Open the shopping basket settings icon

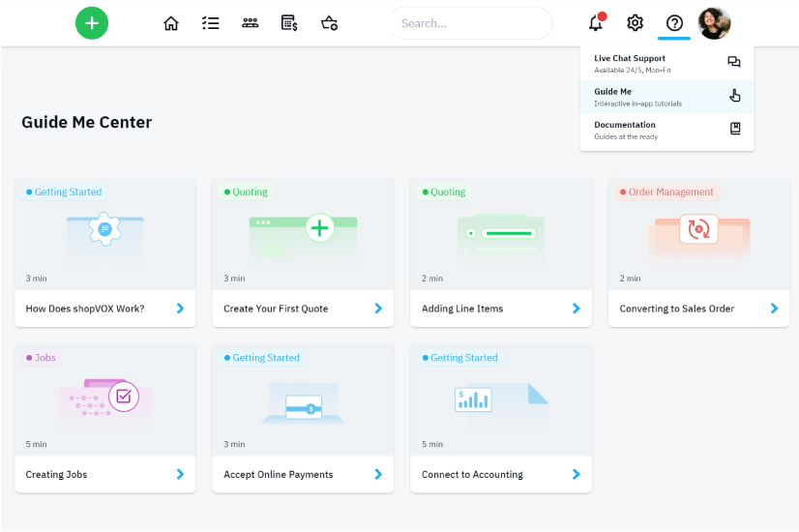329,23
